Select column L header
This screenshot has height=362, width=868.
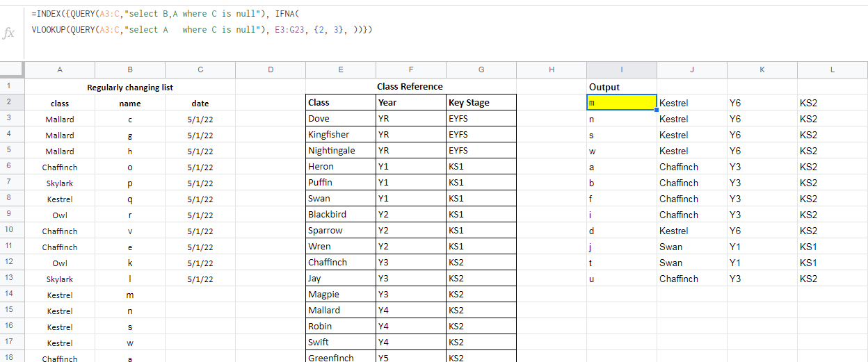[833, 69]
